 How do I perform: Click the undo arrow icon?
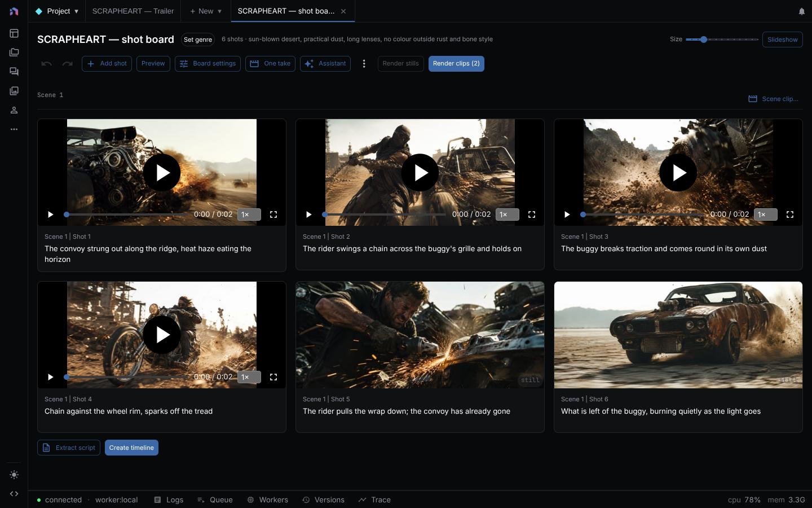coord(47,64)
